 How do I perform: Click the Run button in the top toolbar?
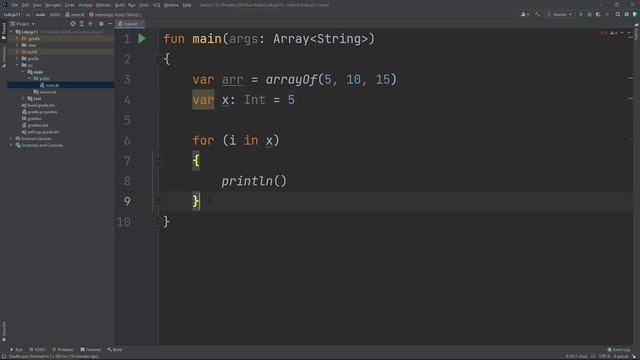pos(581,14)
